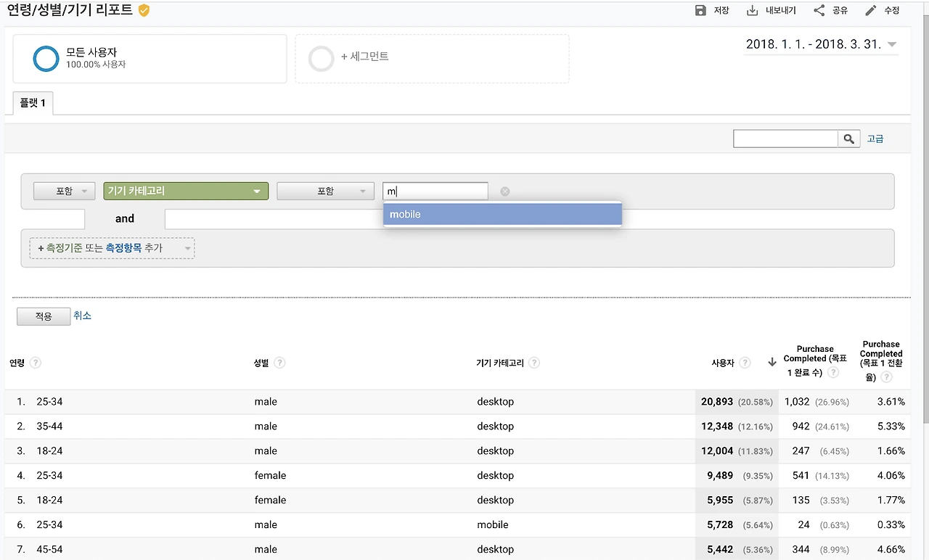Click the 9,489 users value

coord(720,476)
